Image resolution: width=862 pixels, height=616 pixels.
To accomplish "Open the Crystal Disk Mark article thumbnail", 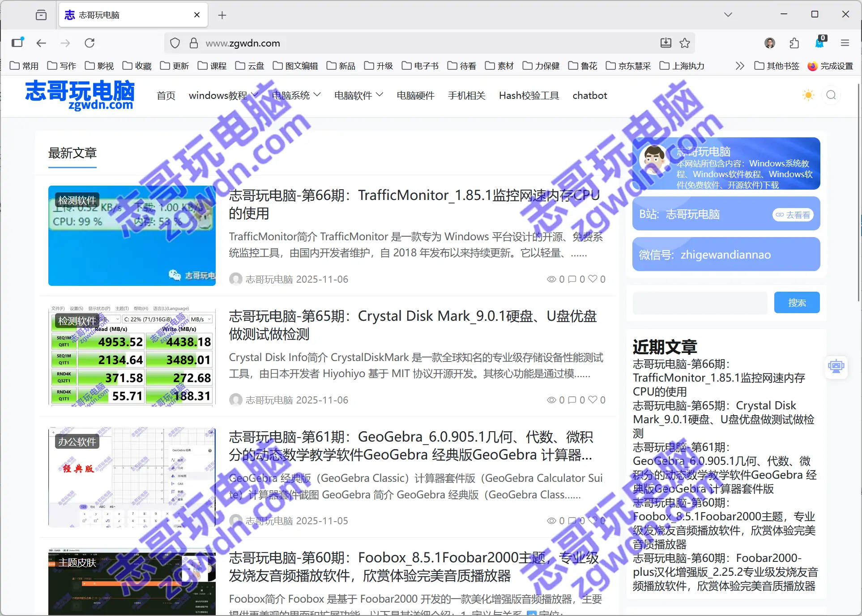I will (x=132, y=357).
